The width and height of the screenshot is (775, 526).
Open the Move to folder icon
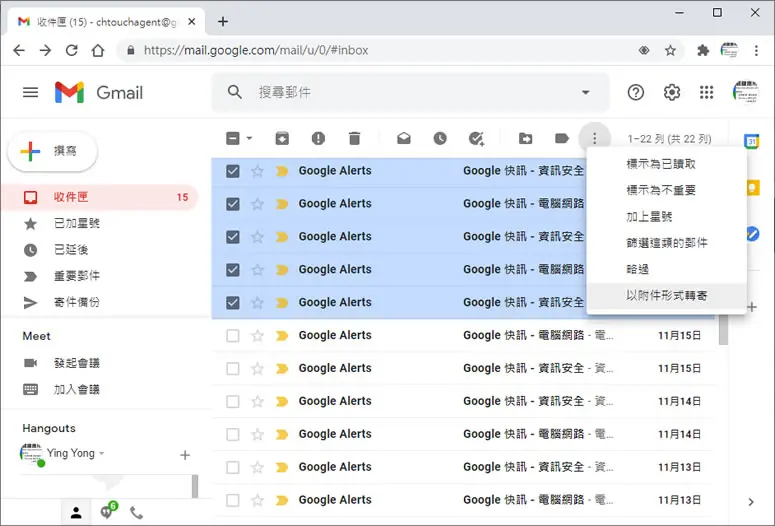(525, 138)
